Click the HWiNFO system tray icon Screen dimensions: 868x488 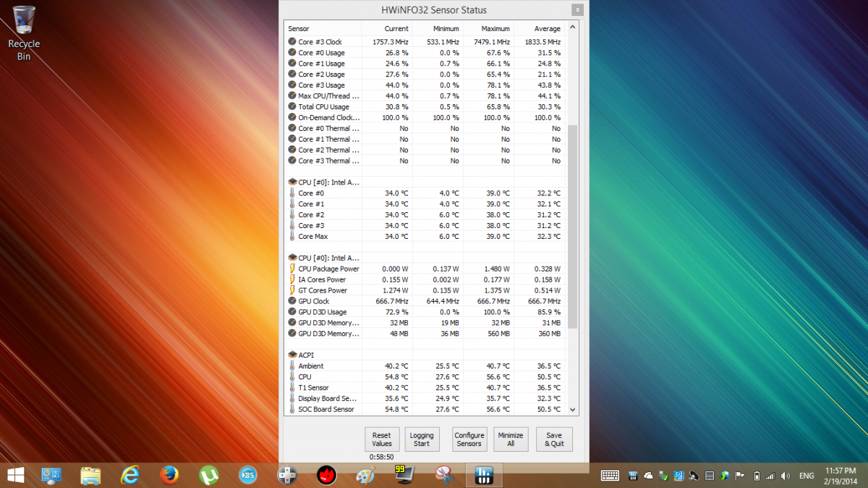tap(632, 476)
